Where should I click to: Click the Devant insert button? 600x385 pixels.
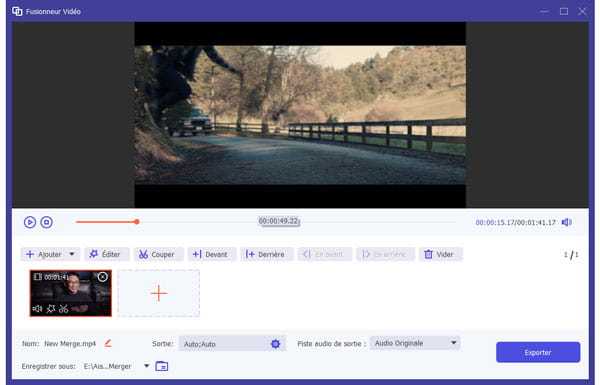click(212, 254)
